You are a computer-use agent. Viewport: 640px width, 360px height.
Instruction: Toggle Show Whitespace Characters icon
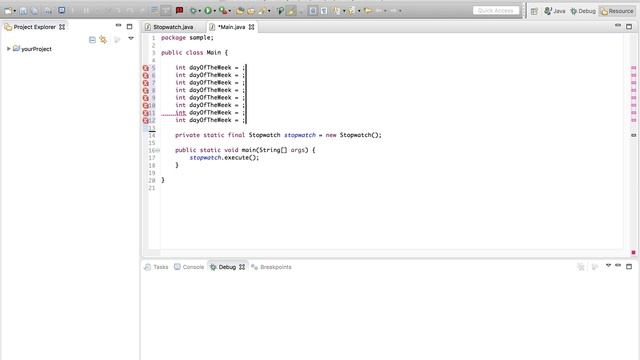tap(324, 11)
